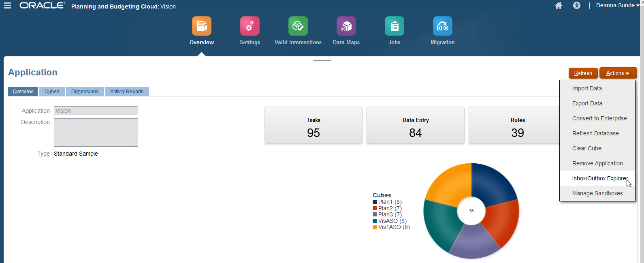
Task: Click the "Planning and Budgeting Cloud: Vision" title
Action: click(124, 6)
